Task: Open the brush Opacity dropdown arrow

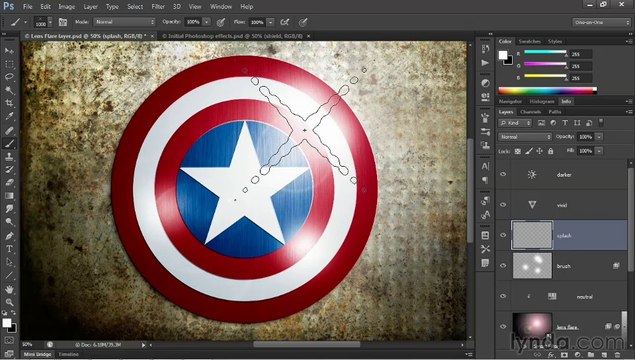Action: coord(207,22)
